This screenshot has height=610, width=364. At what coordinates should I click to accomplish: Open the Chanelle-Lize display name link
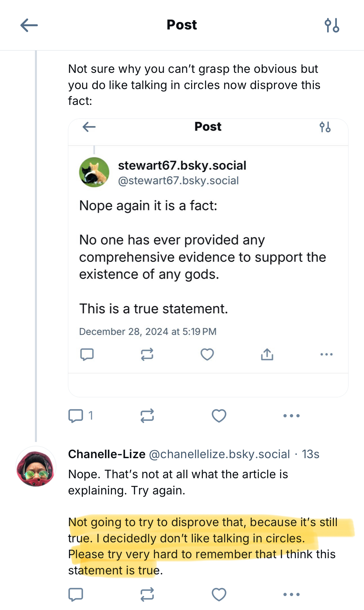[x=107, y=454]
